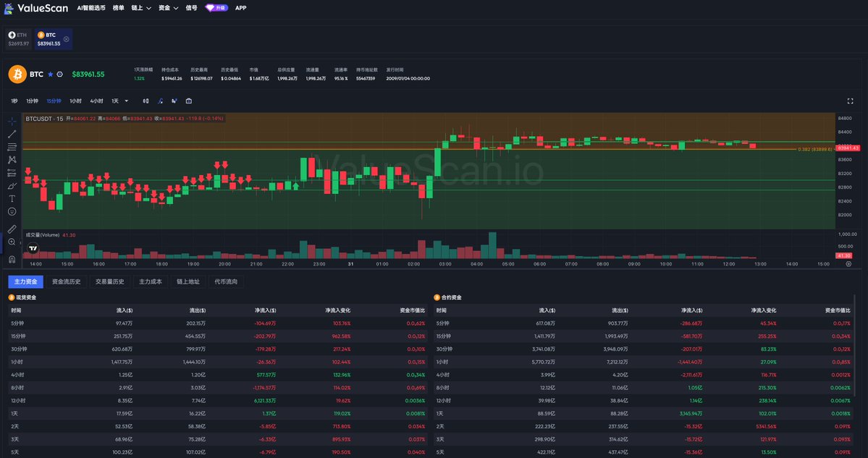Click the 历史最高 value $126198.07
Image resolution: width=868 pixels, height=458 pixels.
pyautogui.click(x=201, y=79)
